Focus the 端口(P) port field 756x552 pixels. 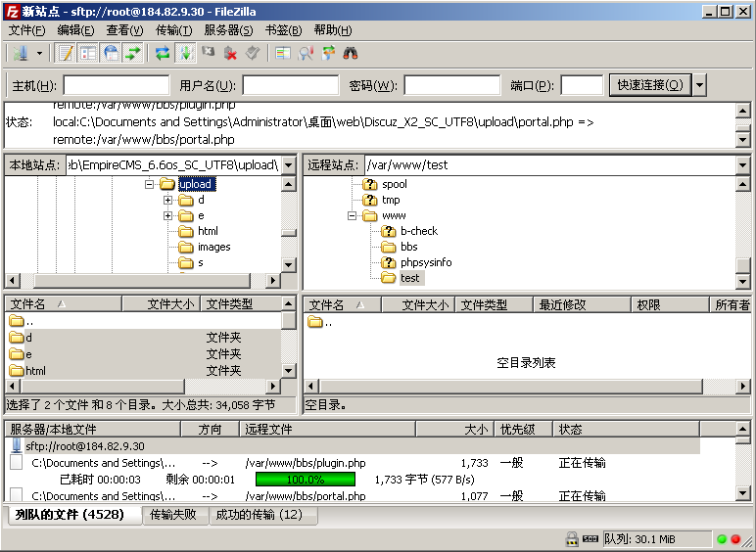coord(582,86)
